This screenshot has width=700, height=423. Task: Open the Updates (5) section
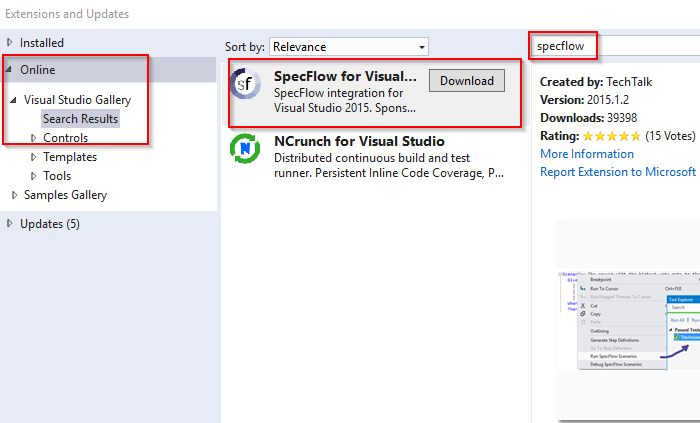[x=50, y=224]
